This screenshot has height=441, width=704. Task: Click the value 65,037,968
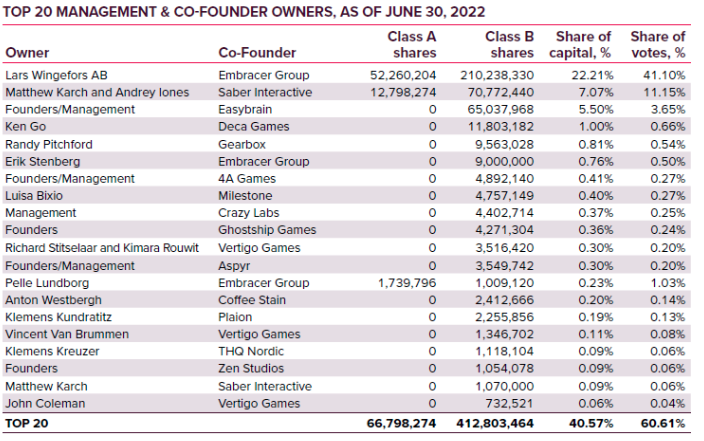pyautogui.click(x=500, y=110)
